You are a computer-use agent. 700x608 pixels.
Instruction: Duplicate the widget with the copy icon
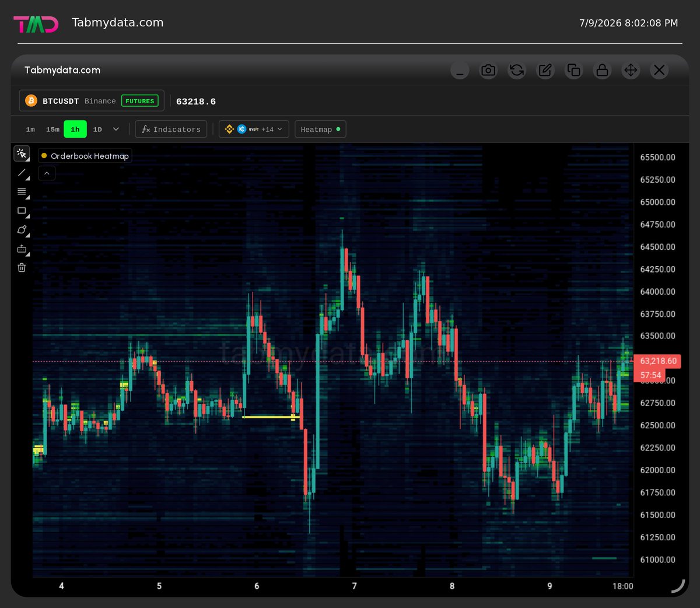pyautogui.click(x=574, y=71)
